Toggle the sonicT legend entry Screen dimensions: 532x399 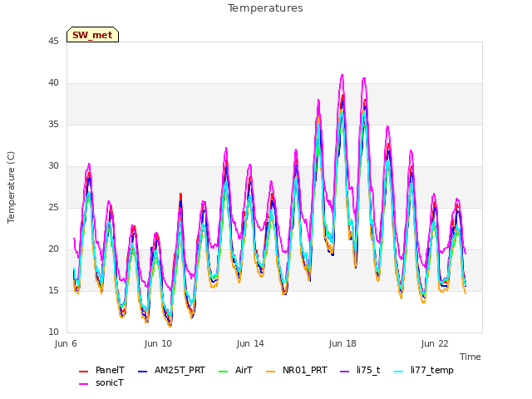(x=101, y=382)
